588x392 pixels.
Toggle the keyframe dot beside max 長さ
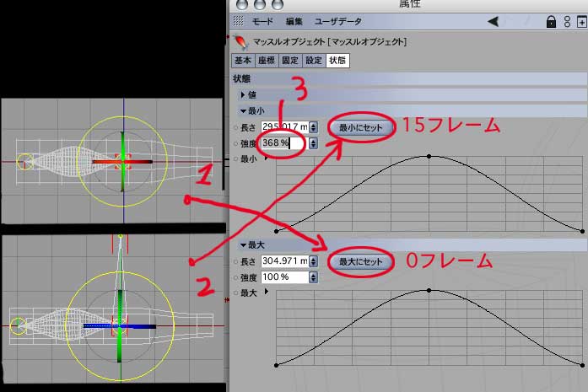point(236,261)
